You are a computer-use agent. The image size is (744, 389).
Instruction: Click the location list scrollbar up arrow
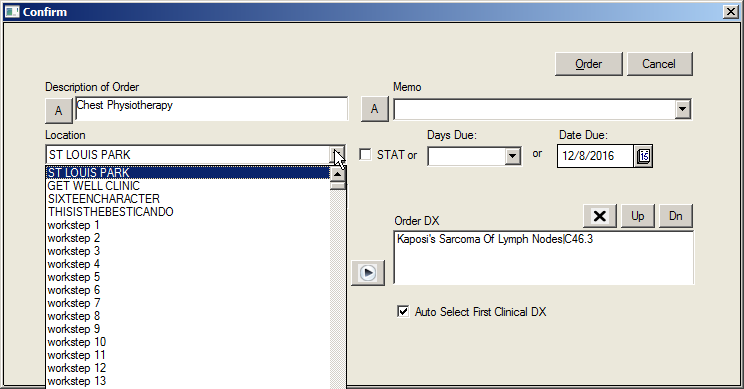(x=337, y=174)
